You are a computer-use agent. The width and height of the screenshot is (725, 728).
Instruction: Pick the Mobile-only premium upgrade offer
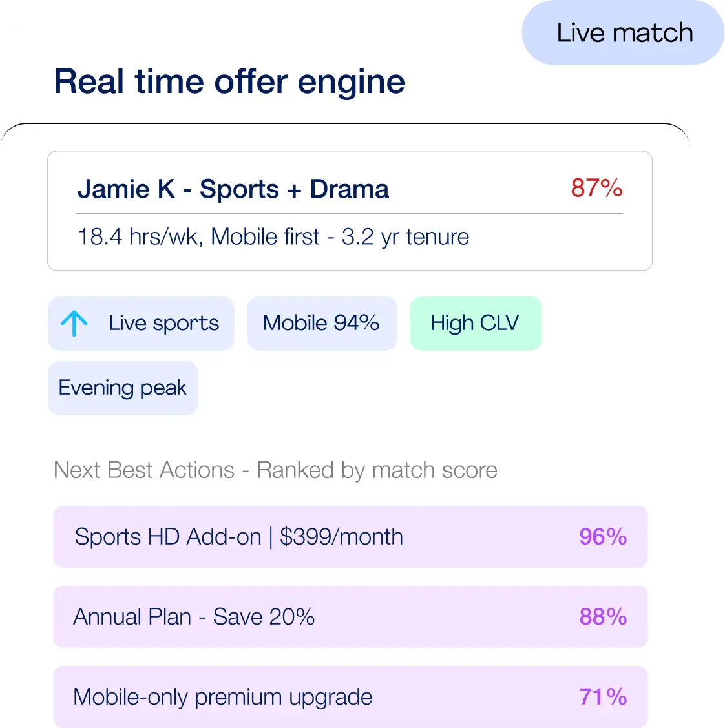350,697
